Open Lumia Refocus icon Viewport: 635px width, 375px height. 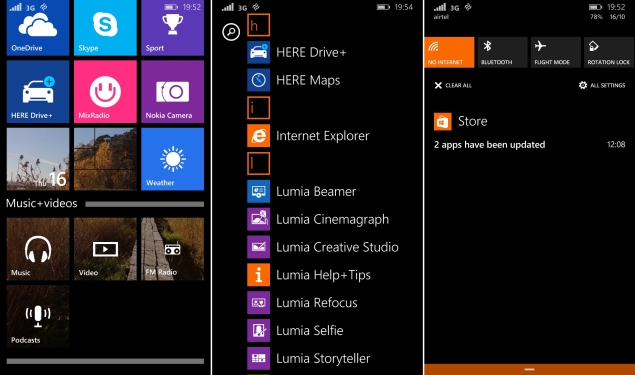tap(258, 303)
